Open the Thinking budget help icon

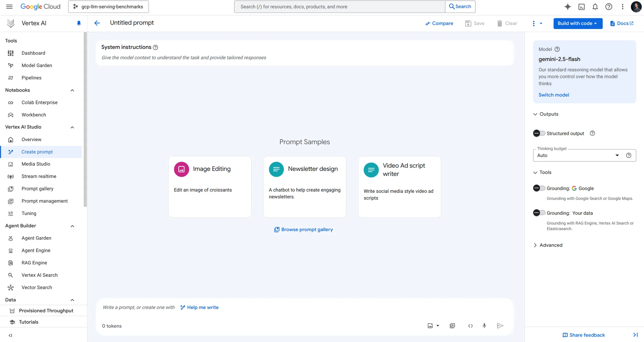[629, 155]
